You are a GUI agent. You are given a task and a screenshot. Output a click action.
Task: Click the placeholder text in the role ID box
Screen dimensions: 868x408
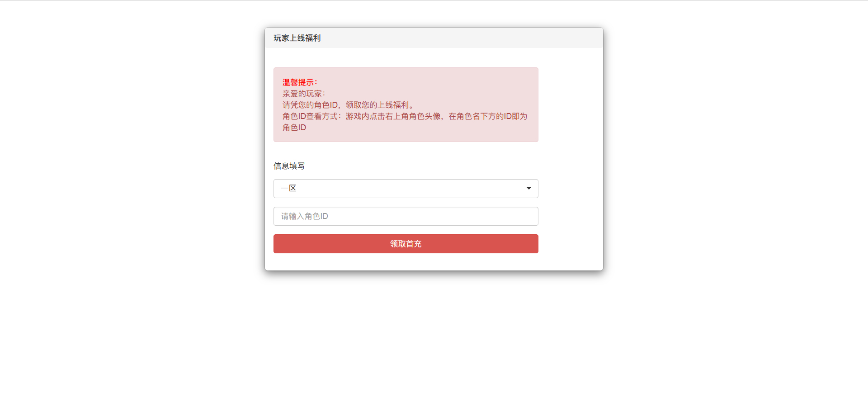[304, 216]
